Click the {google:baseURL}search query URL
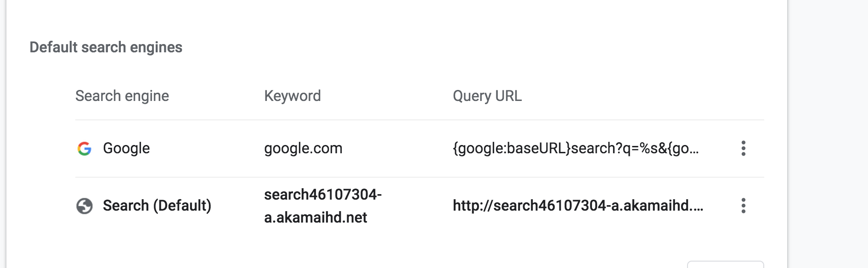Viewport: 868px width, 268px height. click(575, 148)
